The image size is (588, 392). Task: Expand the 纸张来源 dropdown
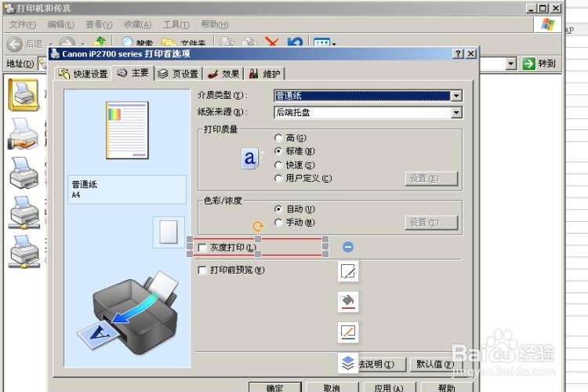pyautogui.click(x=456, y=113)
